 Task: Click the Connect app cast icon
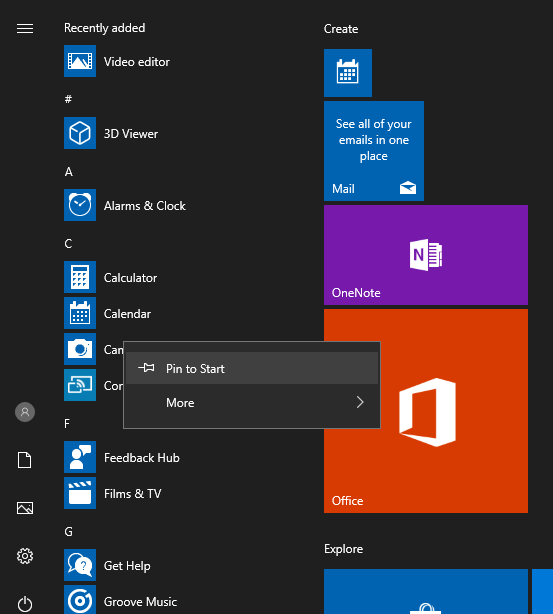click(80, 385)
